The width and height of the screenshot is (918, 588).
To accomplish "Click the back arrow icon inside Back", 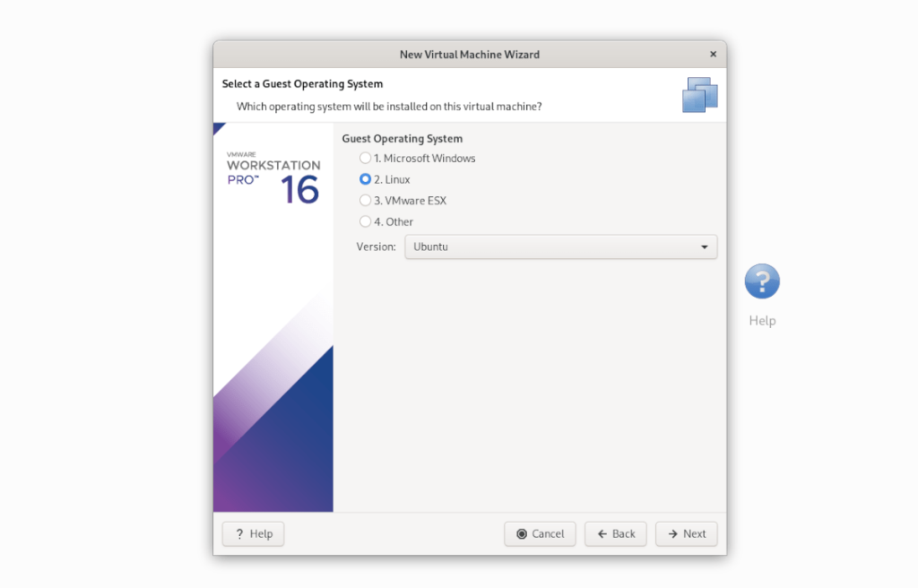I will pos(601,533).
